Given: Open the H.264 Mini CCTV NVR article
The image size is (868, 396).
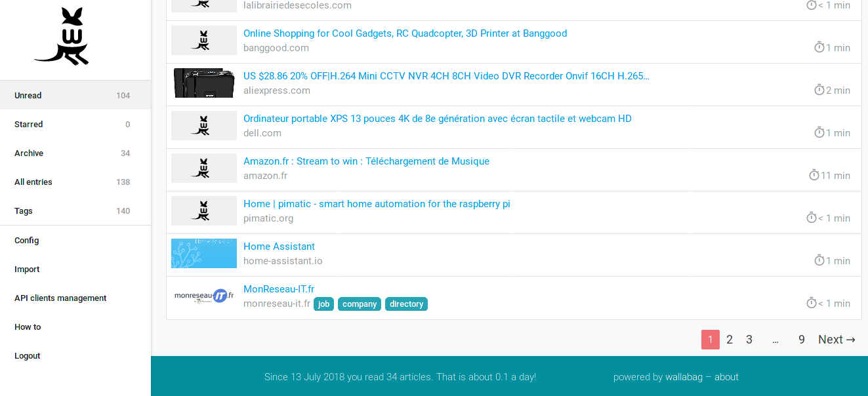Looking at the screenshot, I should (x=446, y=76).
